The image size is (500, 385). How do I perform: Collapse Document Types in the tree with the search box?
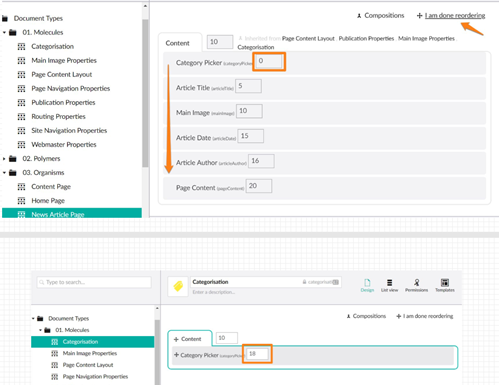click(33, 318)
